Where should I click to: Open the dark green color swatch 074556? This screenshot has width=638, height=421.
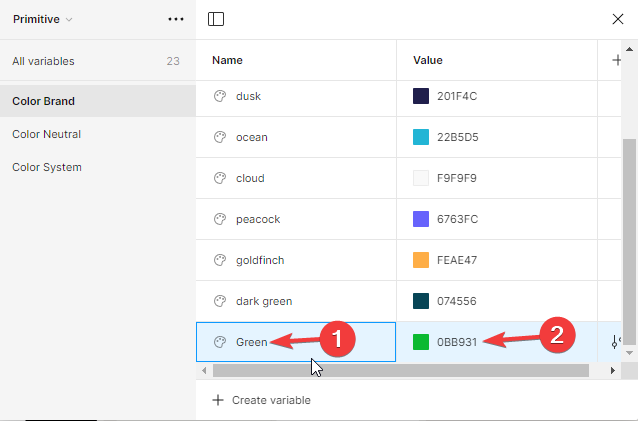click(x=421, y=301)
